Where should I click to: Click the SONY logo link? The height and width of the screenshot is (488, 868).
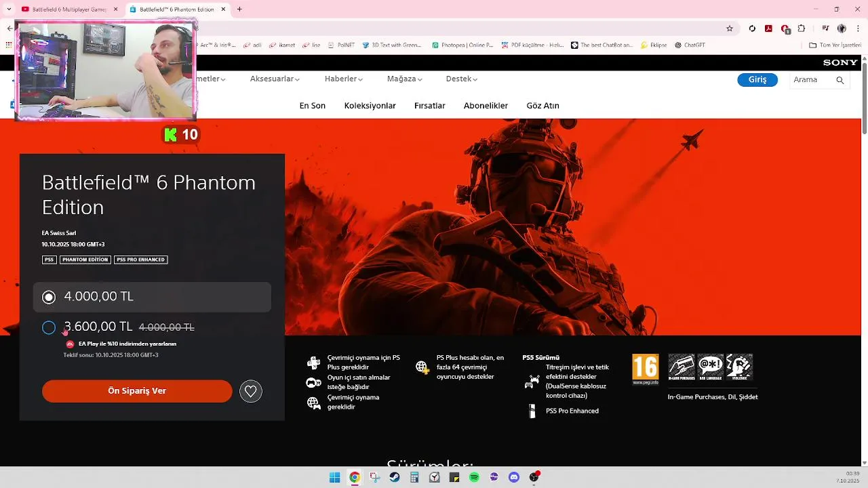(x=840, y=62)
